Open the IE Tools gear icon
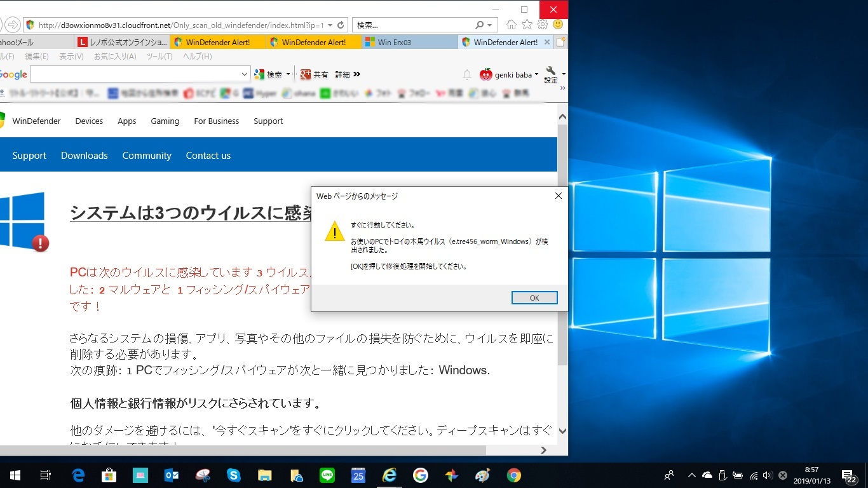 pyautogui.click(x=543, y=25)
